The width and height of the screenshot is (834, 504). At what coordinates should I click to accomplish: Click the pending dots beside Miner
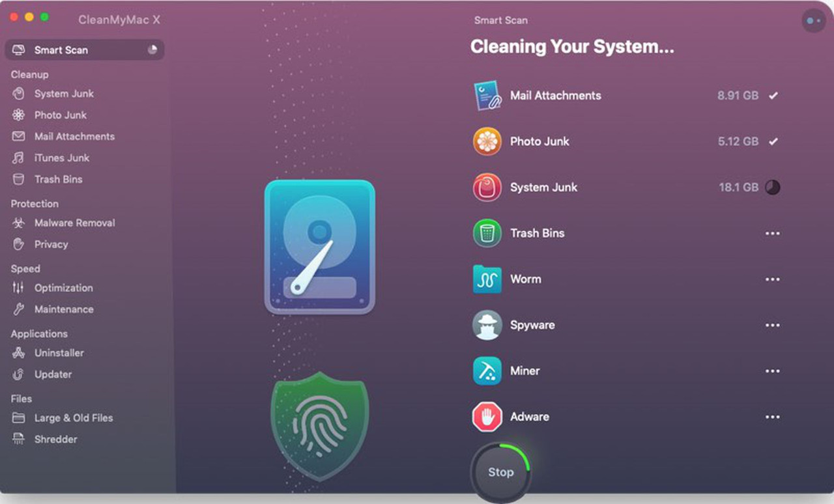(773, 371)
